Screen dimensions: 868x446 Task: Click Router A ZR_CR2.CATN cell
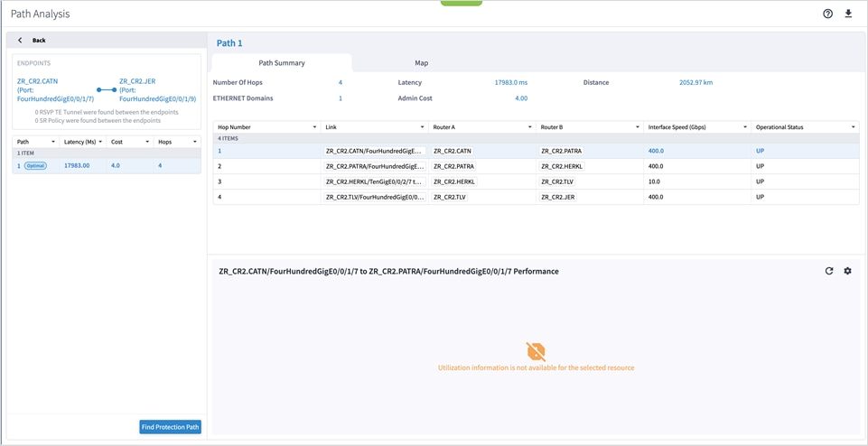click(x=453, y=151)
